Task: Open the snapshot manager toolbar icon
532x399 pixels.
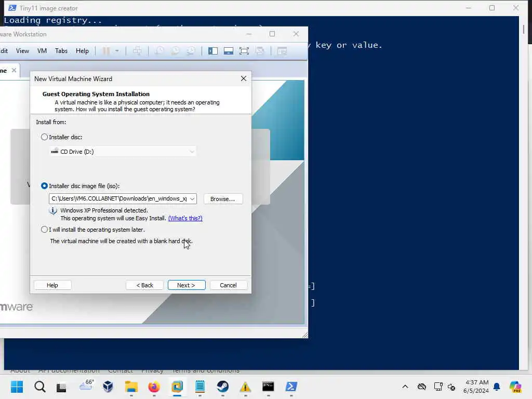Action: (191, 51)
